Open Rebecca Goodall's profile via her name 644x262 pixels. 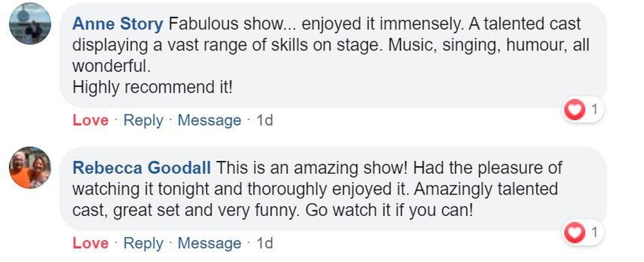(142, 168)
